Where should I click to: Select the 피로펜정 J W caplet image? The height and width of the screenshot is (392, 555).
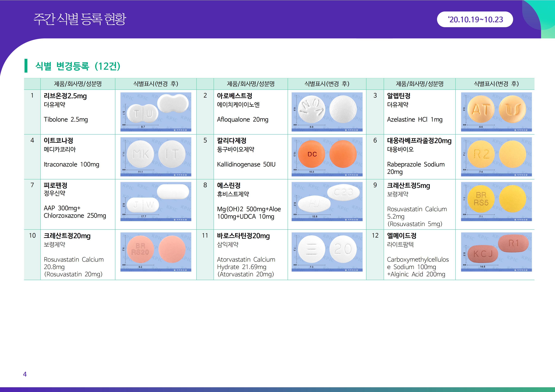click(x=156, y=201)
